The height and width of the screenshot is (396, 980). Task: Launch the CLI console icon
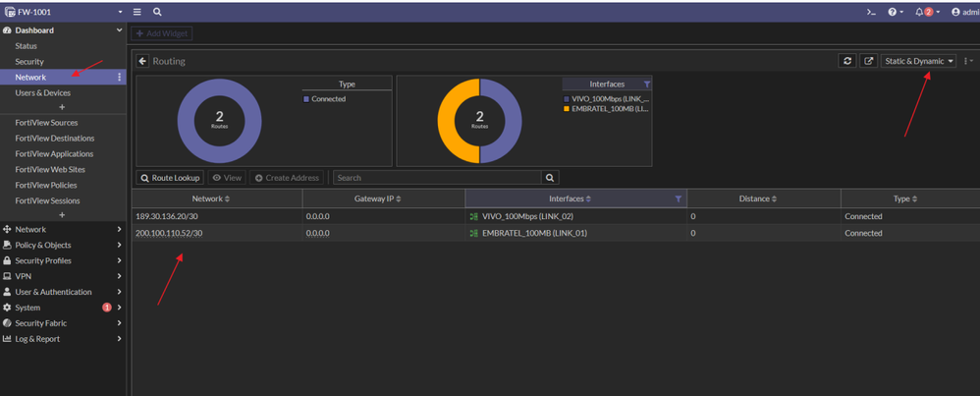pyautogui.click(x=871, y=12)
